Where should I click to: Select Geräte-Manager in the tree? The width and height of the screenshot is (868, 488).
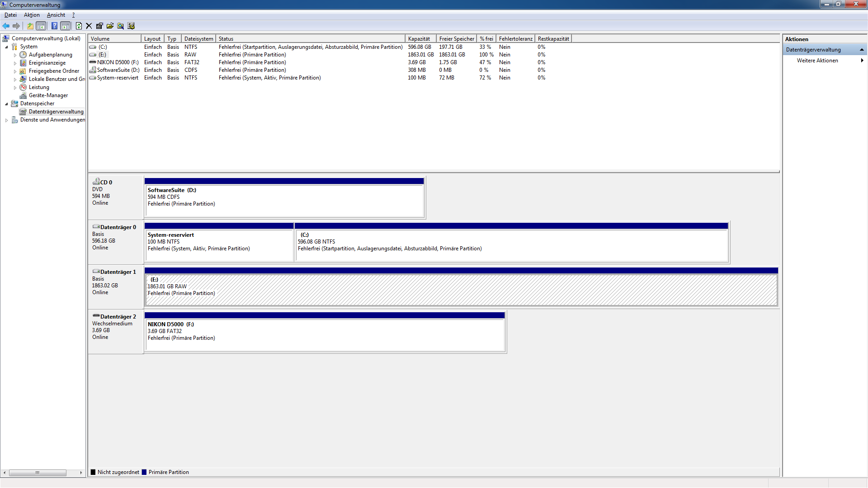[48, 95]
